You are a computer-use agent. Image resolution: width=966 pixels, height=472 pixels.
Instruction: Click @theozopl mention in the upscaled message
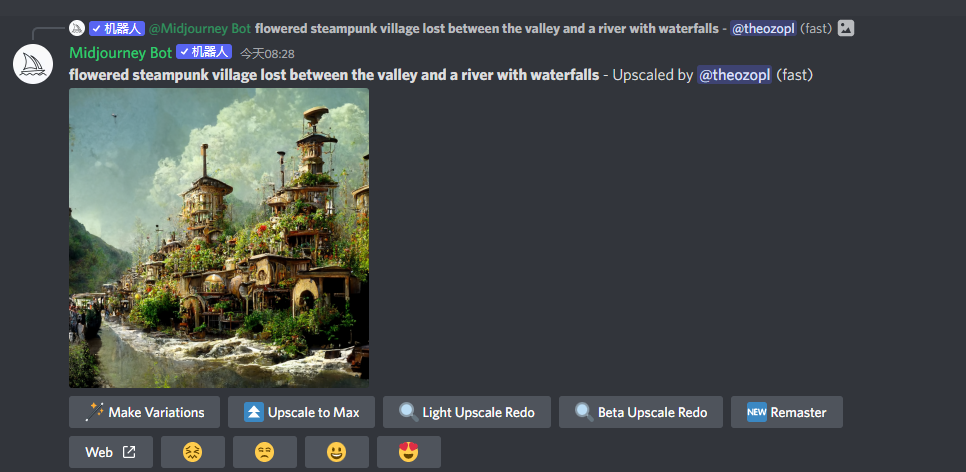(x=734, y=75)
